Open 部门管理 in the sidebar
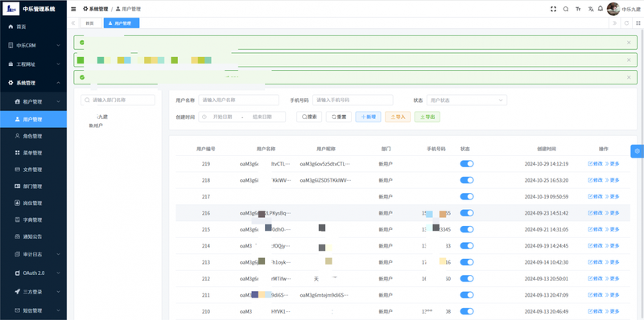644x320 pixels. tap(33, 187)
